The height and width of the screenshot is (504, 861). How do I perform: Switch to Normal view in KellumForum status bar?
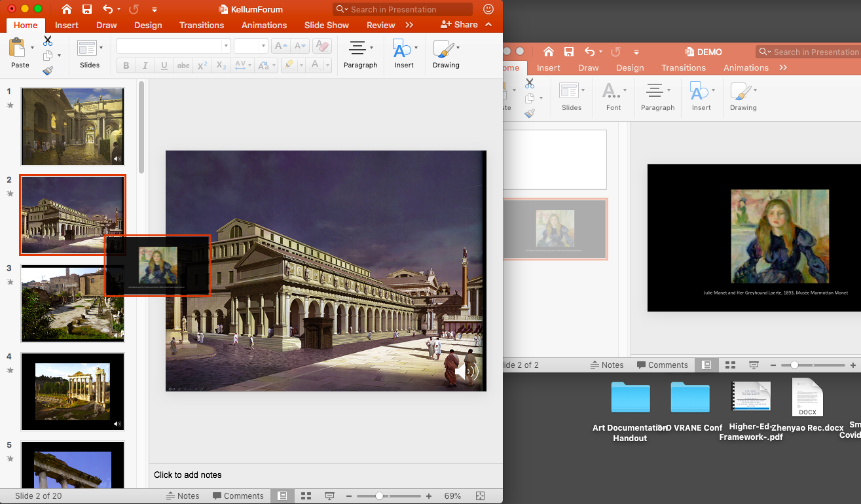pyautogui.click(x=282, y=496)
